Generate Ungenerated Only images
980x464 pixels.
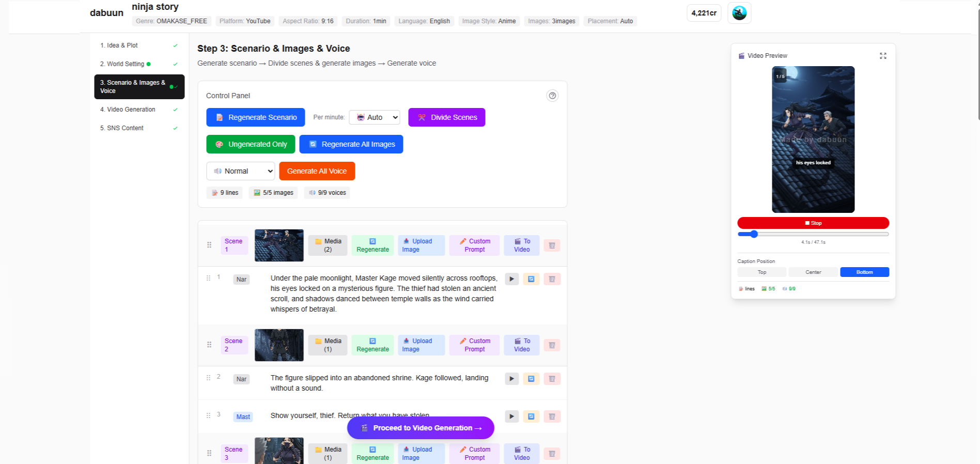pos(251,144)
